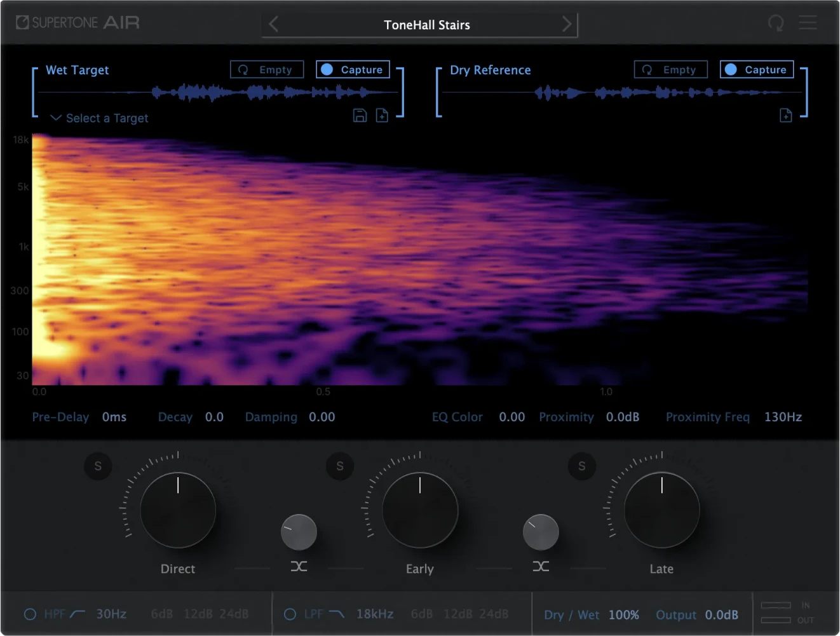This screenshot has width=840, height=636.
Task: Import a file into Dry Reference
Action: (785, 115)
